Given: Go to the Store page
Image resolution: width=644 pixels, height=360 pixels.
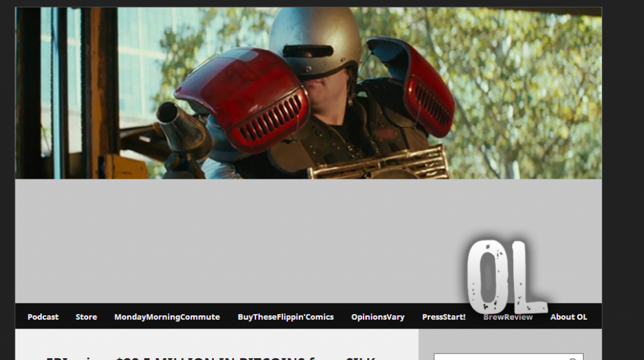Looking at the screenshot, I should click(86, 317).
